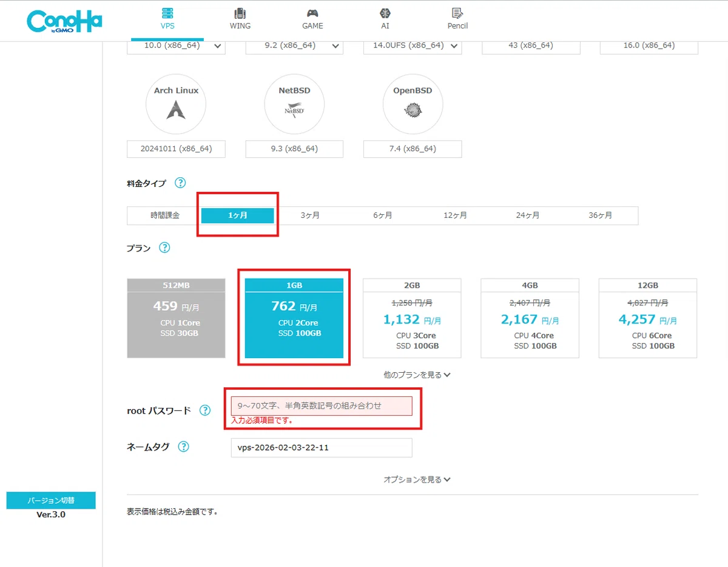Select the 36ヶ月 billing period
Image resolution: width=728 pixels, height=567 pixels.
pyautogui.click(x=601, y=216)
